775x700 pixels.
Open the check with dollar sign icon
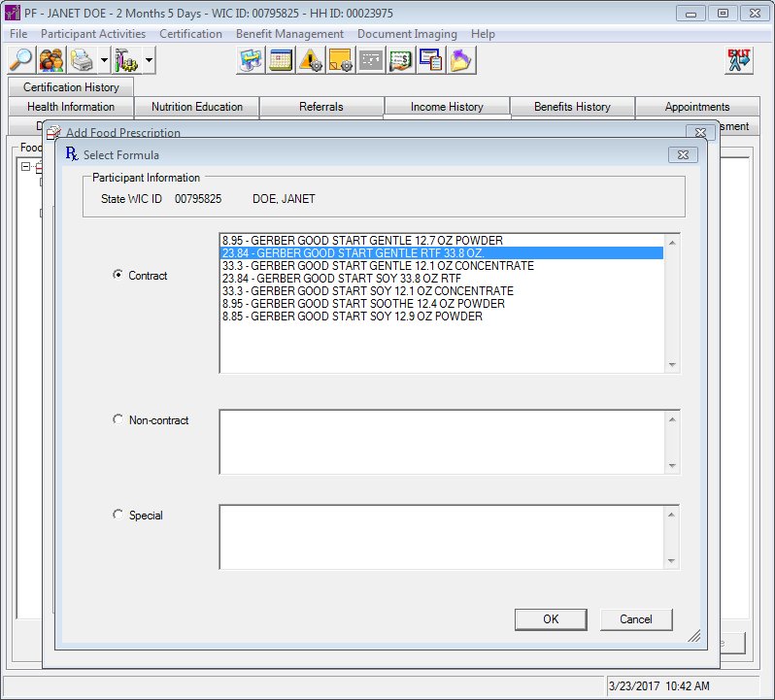pos(401,60)
